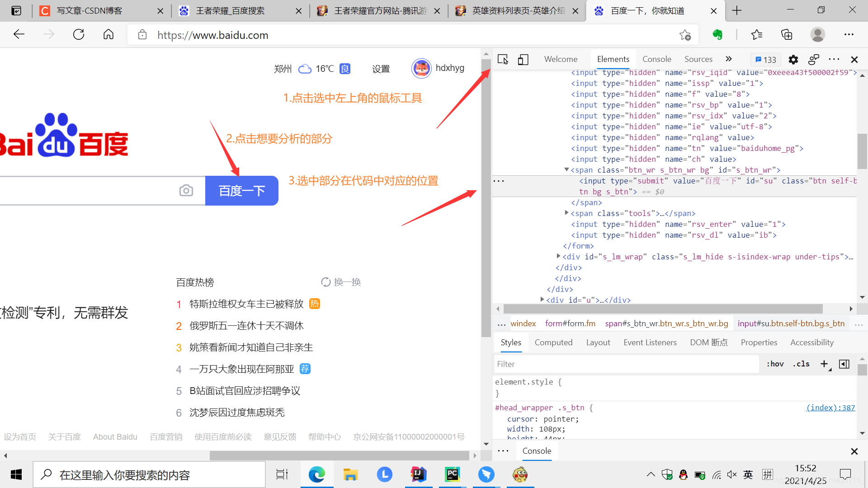Viewport: 868px width, 488px height.
Task: Switch to the Console tab
Action: pyautogui.click(x=656, y=59)
